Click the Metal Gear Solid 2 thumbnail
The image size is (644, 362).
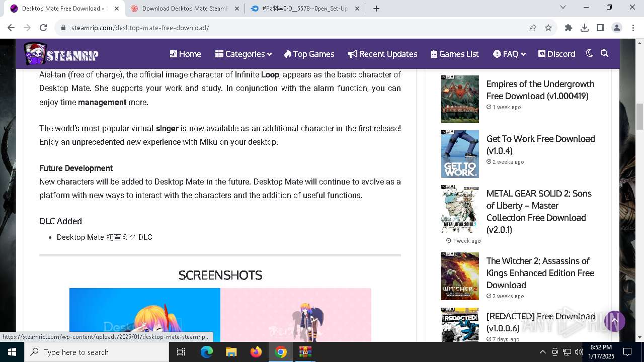tap(460, 209)
